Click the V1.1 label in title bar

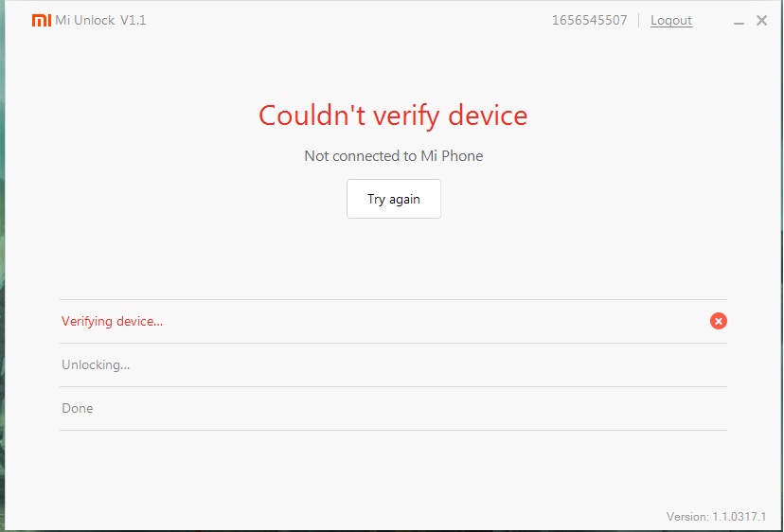pyautogui.click(x=134, y=21)
